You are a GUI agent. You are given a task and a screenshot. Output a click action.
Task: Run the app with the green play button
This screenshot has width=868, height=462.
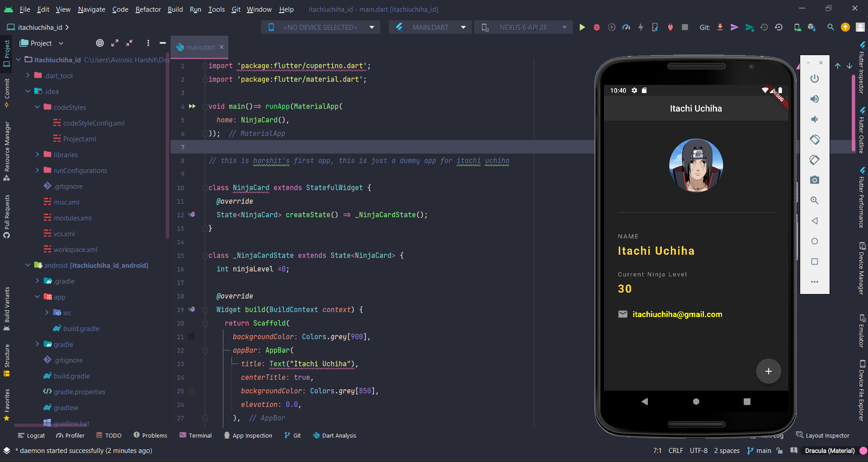[x=582, y=28]
